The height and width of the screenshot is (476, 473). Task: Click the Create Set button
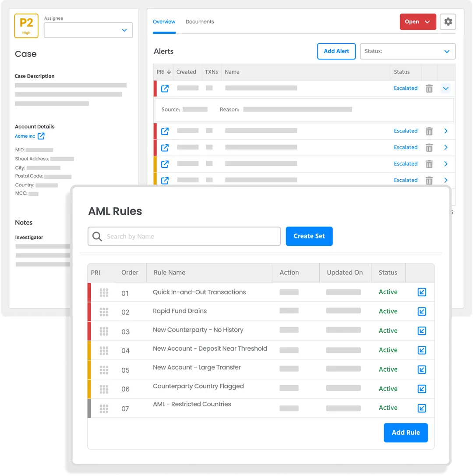[309, 236]
